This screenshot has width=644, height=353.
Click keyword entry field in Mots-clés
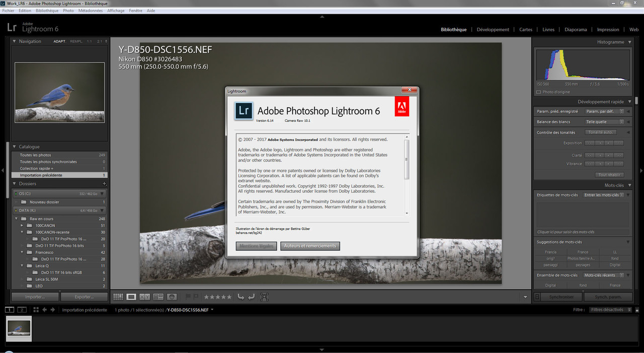(x=583, y=215)
